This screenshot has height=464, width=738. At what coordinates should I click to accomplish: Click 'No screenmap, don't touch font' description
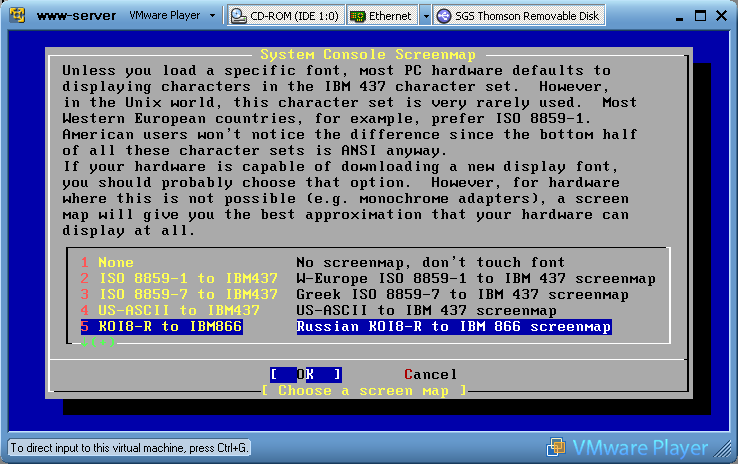[x=431, y=263]
